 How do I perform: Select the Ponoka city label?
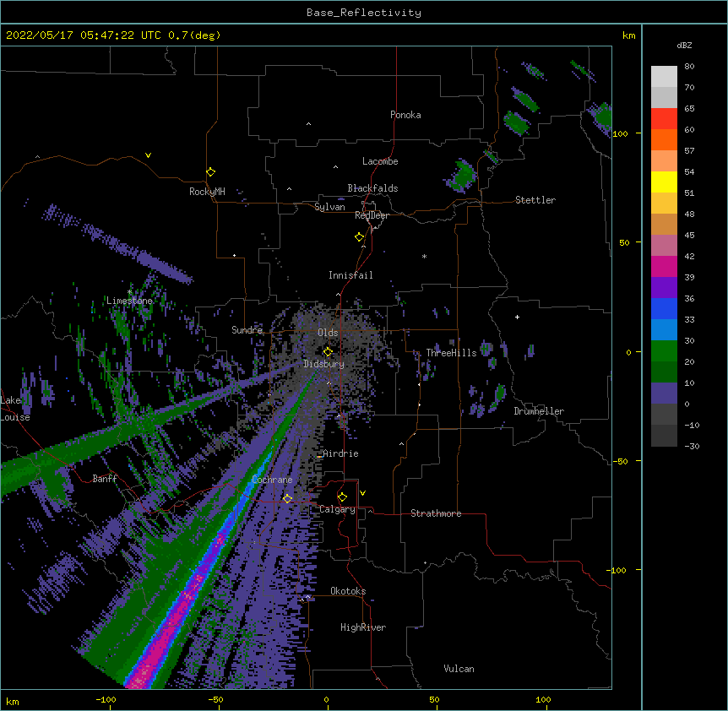coord(405,115)
